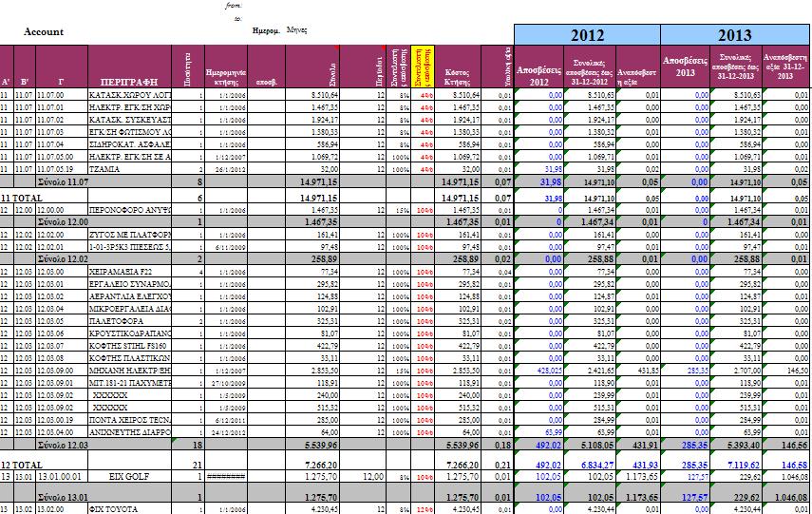This screenshot has width=812, height=514.
Task: Select the ΚΡΟΥΣΤΙΚΟΔΡΑΠΑΝΟ description cell
Action: pyautogui.click(x=129, y=333)
